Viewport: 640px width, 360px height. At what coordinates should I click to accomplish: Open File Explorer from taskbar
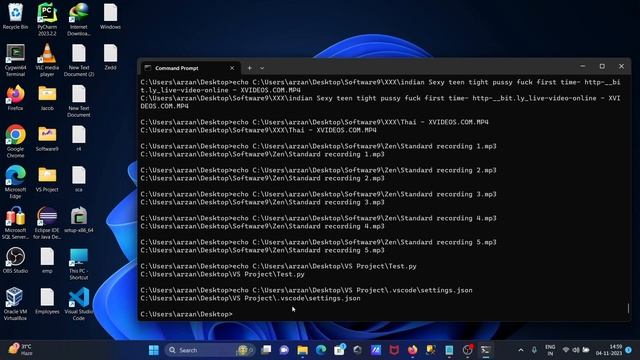coord(302,350)
